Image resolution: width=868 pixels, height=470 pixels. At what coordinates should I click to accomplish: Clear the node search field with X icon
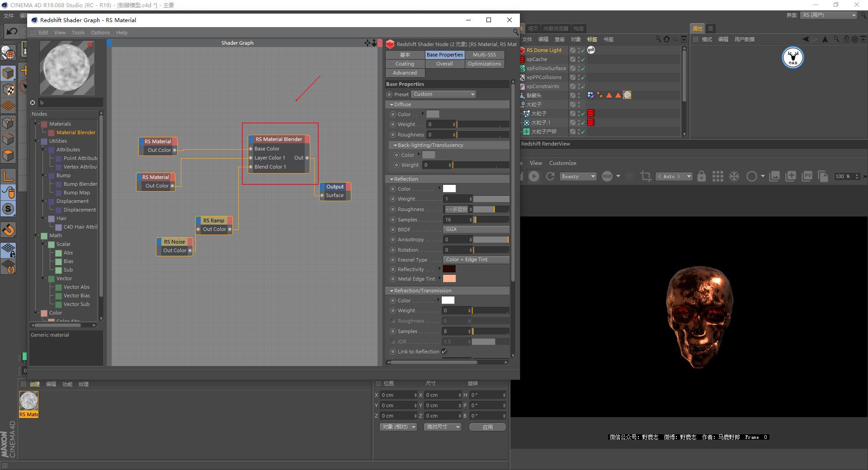(x=33, y=103)
